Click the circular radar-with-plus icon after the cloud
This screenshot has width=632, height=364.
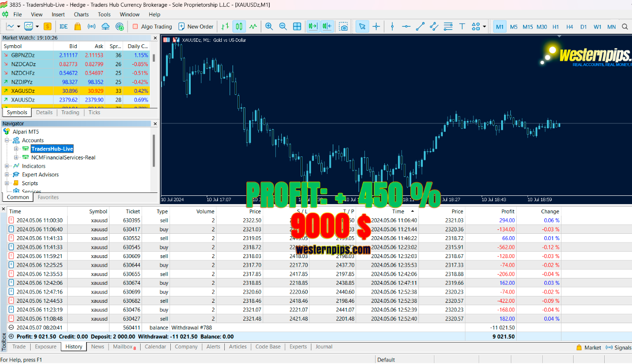coord(120,26)
